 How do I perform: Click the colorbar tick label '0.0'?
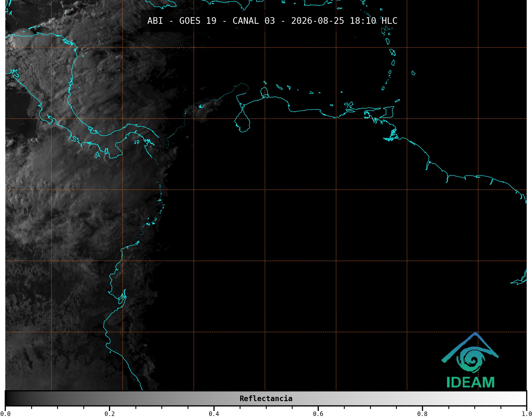5,414
